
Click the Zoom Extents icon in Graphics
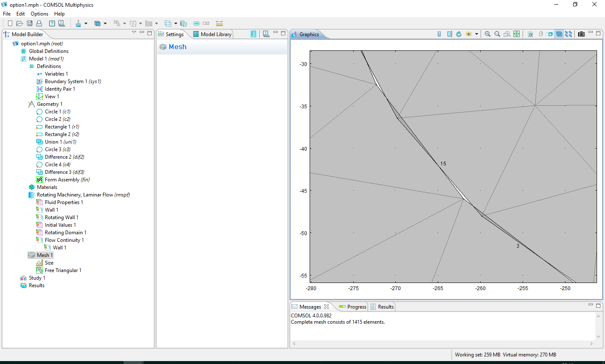[x=517, y=34]
